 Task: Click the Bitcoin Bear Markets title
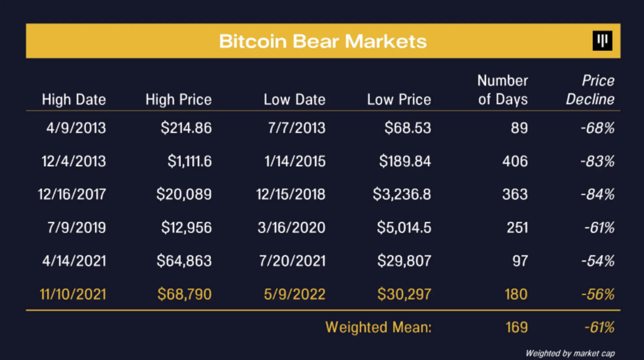click(x=323, y=42)
